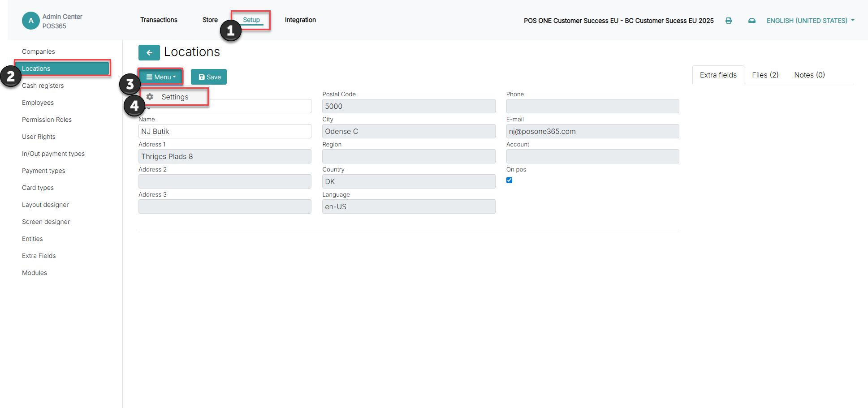Open the Menu dropdown button

point(161,77)
